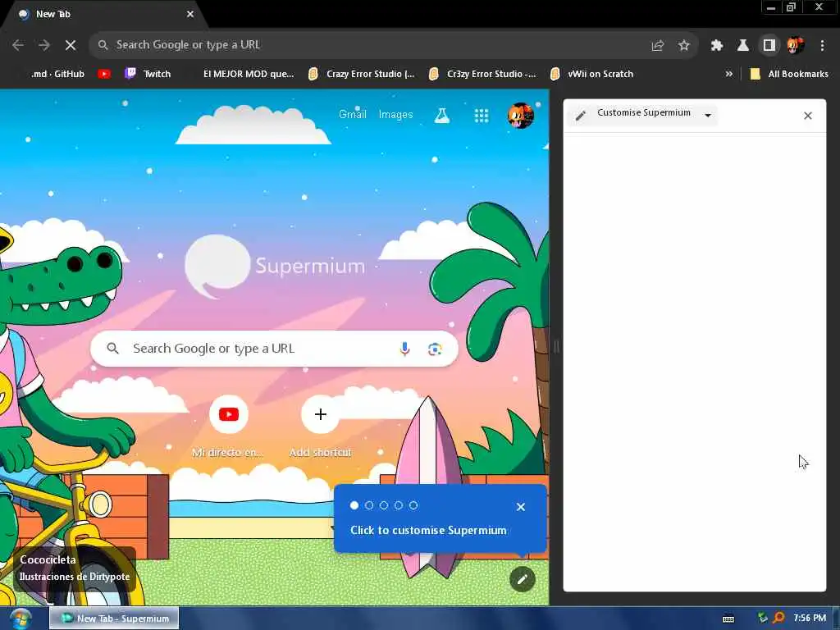
Task: Minimize the Supermium window
Action: 771,7
